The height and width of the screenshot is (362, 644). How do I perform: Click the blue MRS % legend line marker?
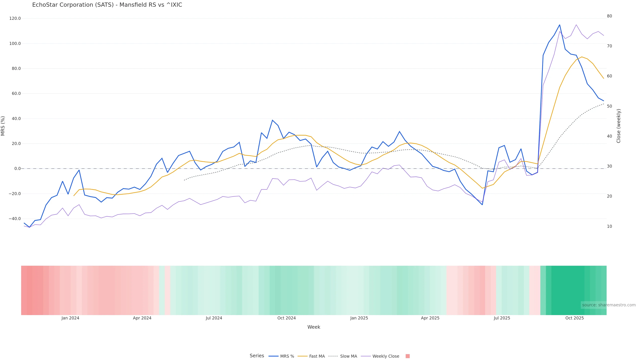coord(274,356)
